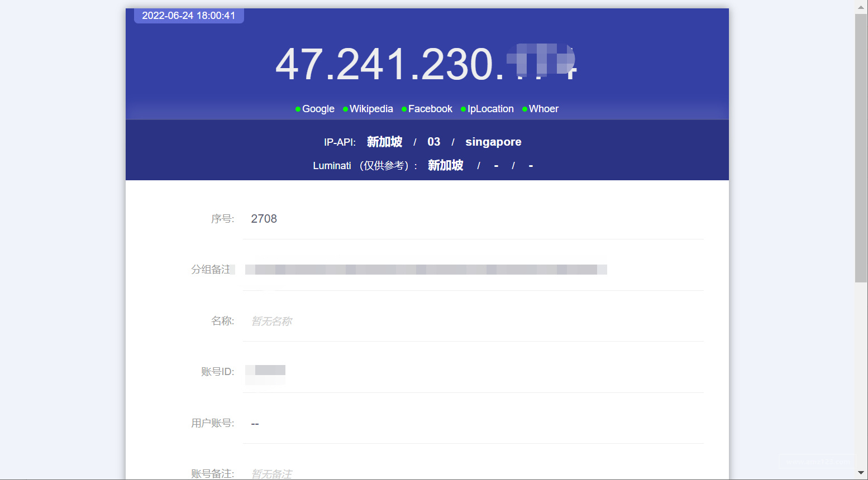Click the 账号ID: field label
Image resolution: width=868 pixels, height=480 pixels.
(217, 372)
